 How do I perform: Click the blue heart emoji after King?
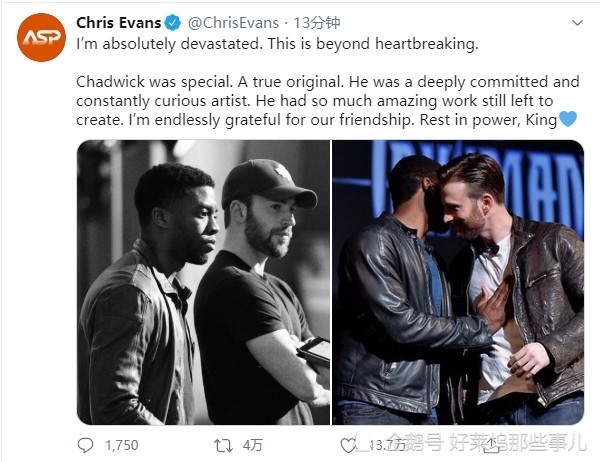[568, 119]
